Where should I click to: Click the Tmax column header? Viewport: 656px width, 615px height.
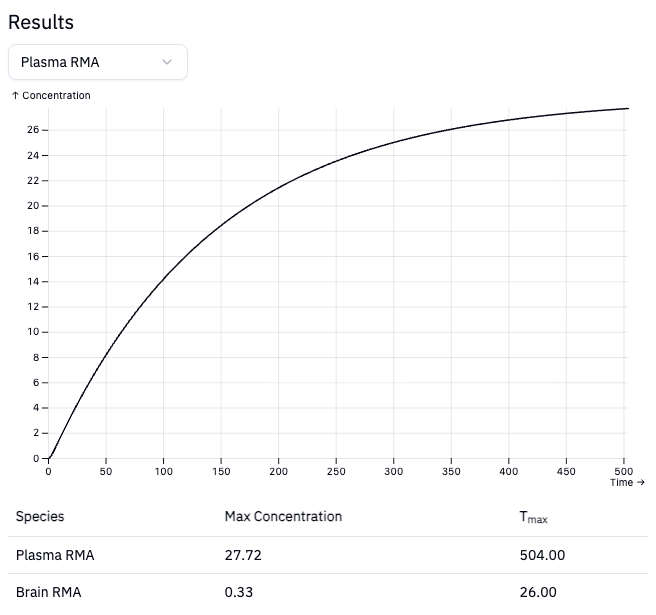point(533,518)
